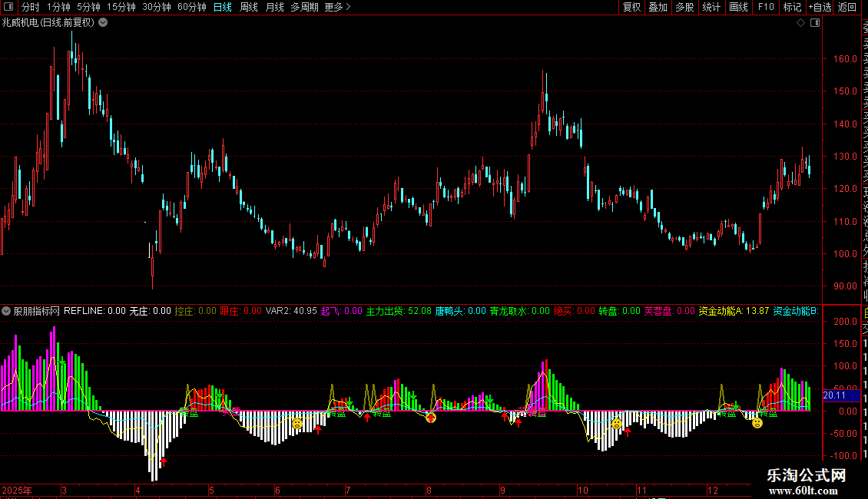This screenshot has height=499, width=868.
Task: Click the 2025年 label on time axis
Action: point(17,490)
